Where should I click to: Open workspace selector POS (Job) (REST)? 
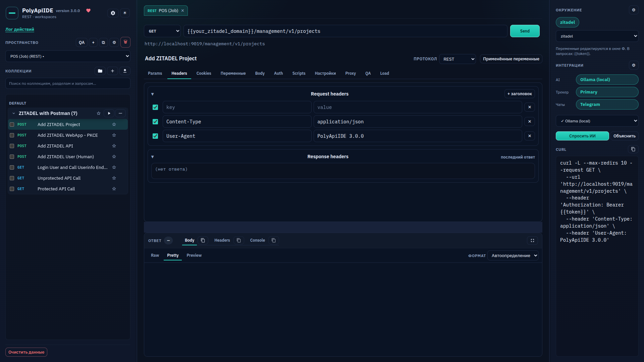coord(68,56)
